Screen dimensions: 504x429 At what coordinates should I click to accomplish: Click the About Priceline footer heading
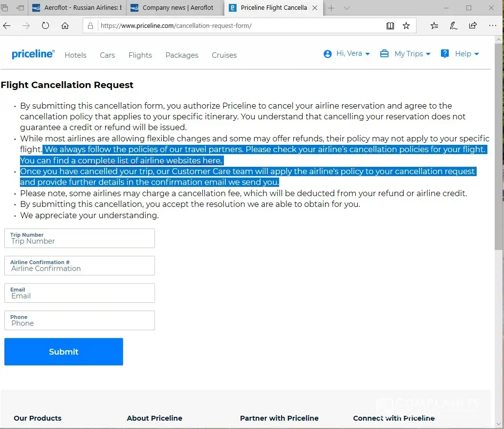[154, 418]
